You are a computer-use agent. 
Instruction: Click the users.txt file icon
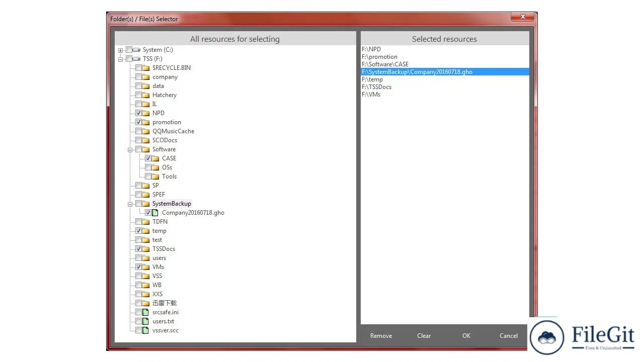click(145, 321)
